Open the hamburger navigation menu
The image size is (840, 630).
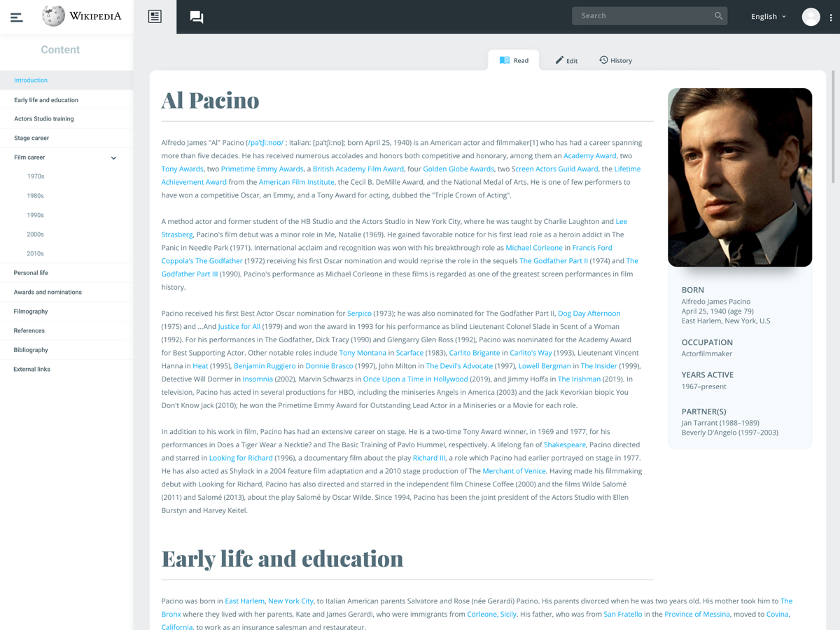point(16,16)
